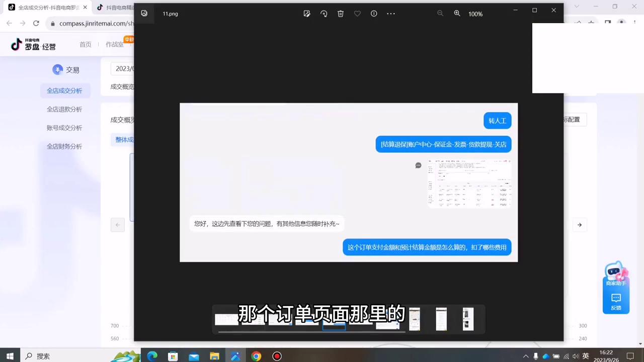Mute system volume in the tray
The height and width of the screenshot is (362, 644).
pos(575,356)
